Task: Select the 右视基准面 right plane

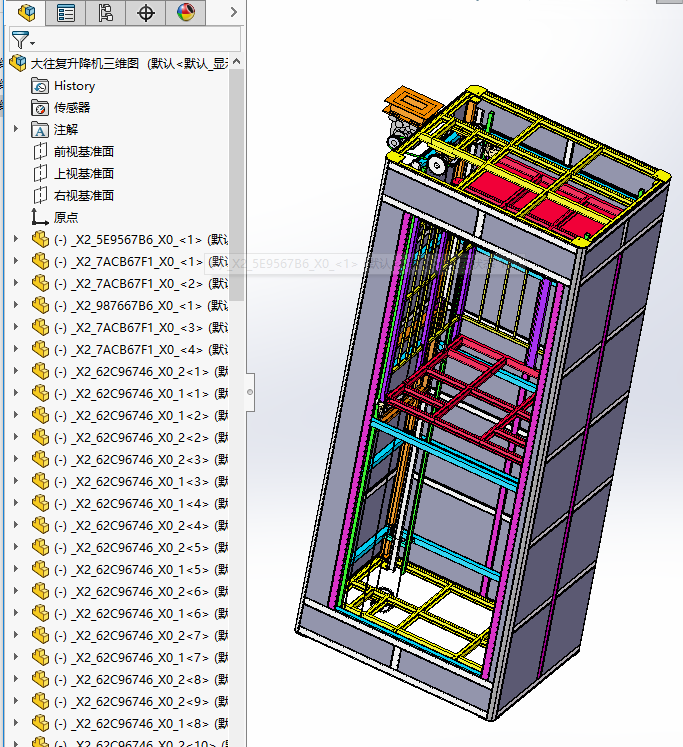Action: 84,196
